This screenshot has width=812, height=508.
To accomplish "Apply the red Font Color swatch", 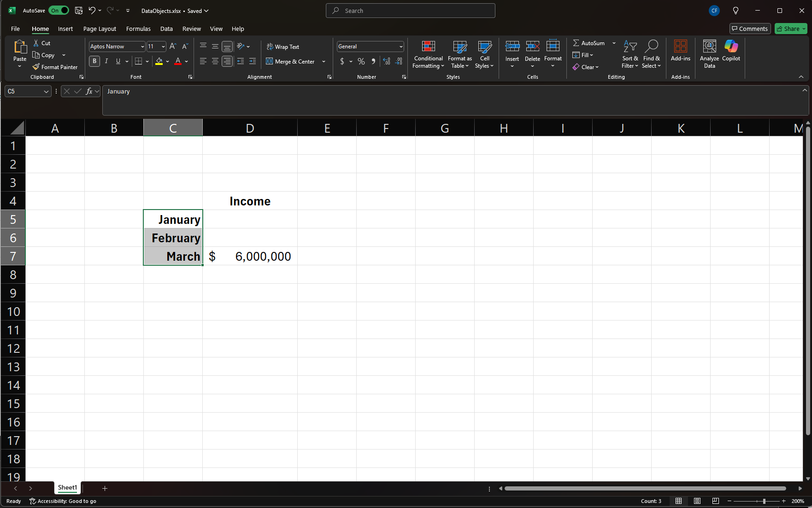I will (178, 61).
